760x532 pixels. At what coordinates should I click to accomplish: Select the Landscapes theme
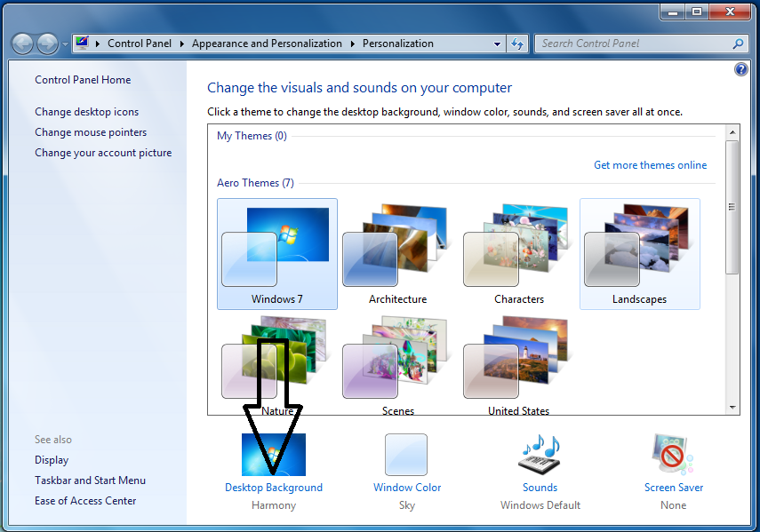(x=640, y=254)
